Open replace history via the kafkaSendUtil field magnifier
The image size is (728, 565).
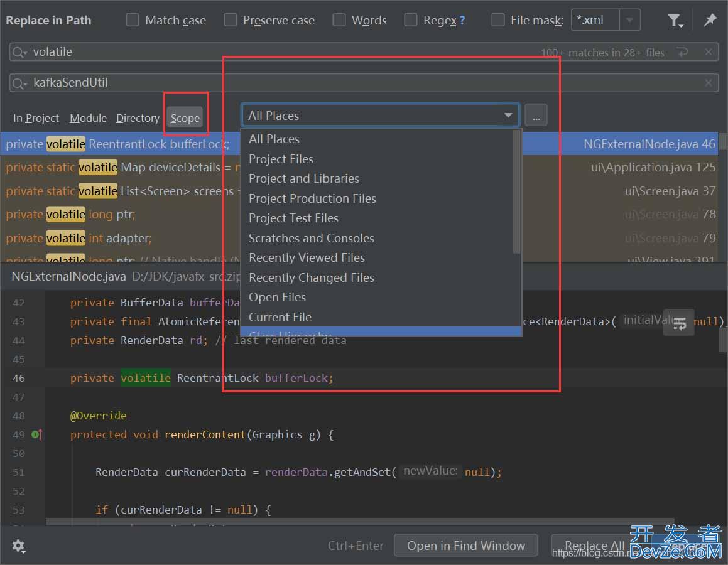coord(19,83)
